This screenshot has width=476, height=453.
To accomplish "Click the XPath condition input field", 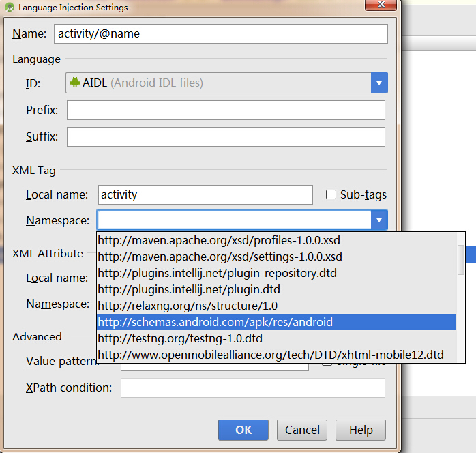I will tap(253, 388).
